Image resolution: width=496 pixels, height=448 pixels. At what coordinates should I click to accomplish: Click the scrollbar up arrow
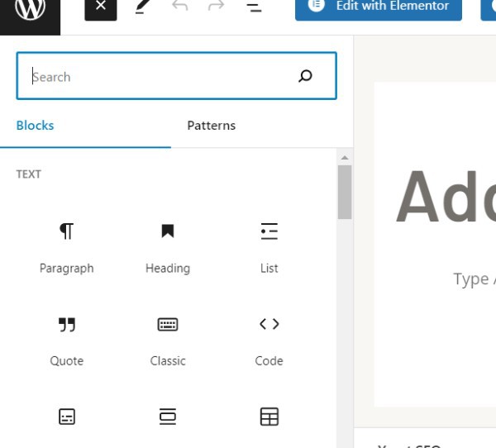tap(345, 158)
